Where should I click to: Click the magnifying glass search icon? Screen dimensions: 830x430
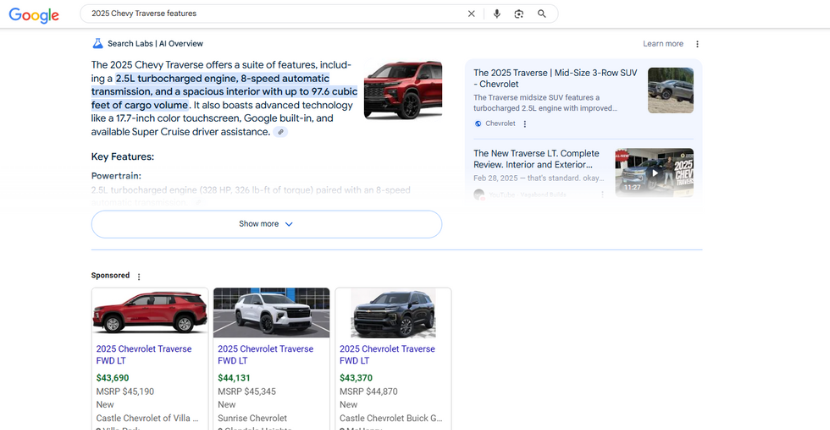tap(542, 14)
